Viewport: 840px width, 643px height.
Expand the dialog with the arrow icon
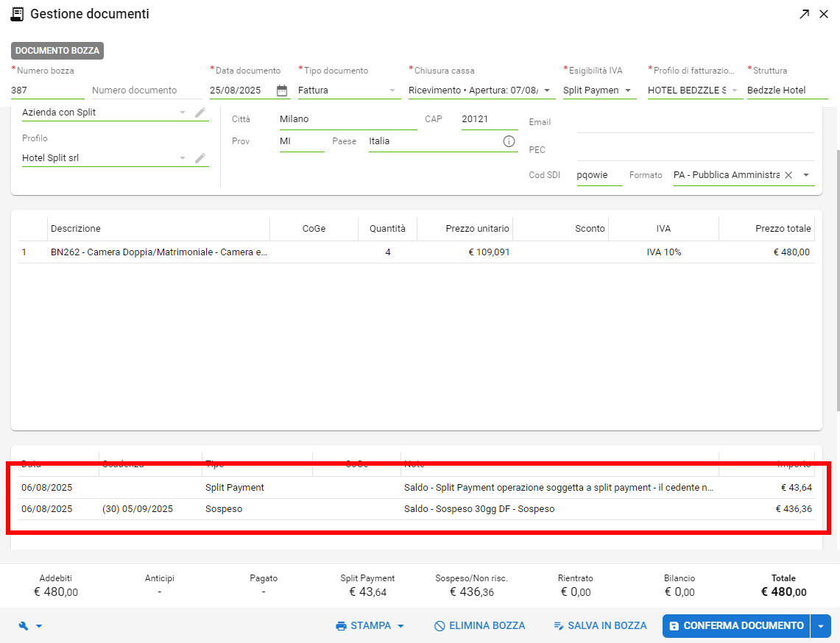(x=805, y=14)
